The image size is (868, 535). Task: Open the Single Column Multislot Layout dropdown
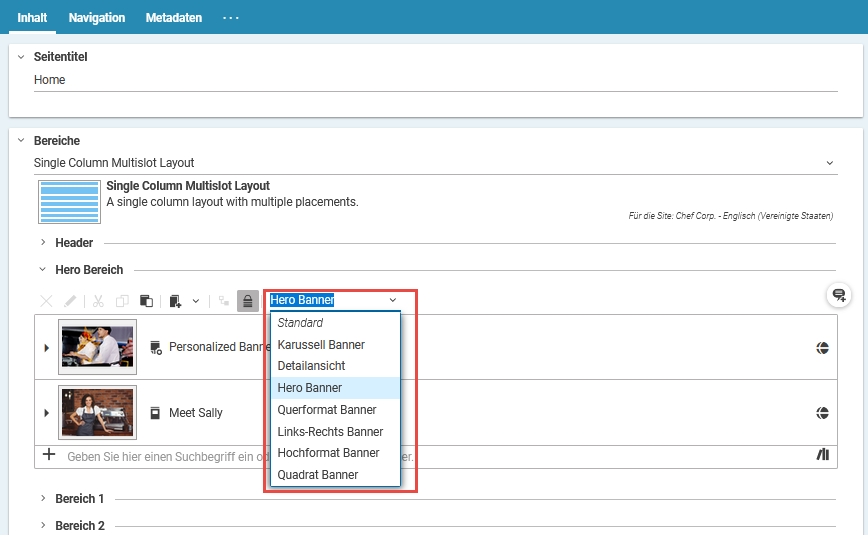[x=829, y=163]
